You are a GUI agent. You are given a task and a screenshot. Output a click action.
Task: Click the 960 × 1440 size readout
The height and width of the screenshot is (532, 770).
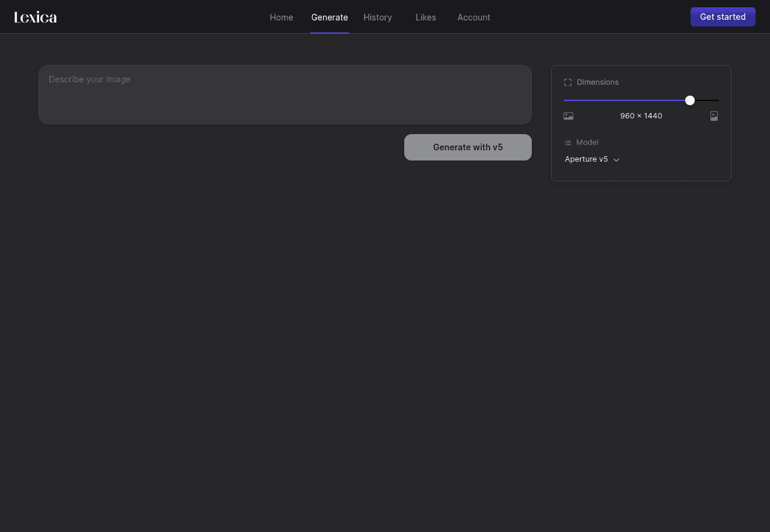pos(641,116)
